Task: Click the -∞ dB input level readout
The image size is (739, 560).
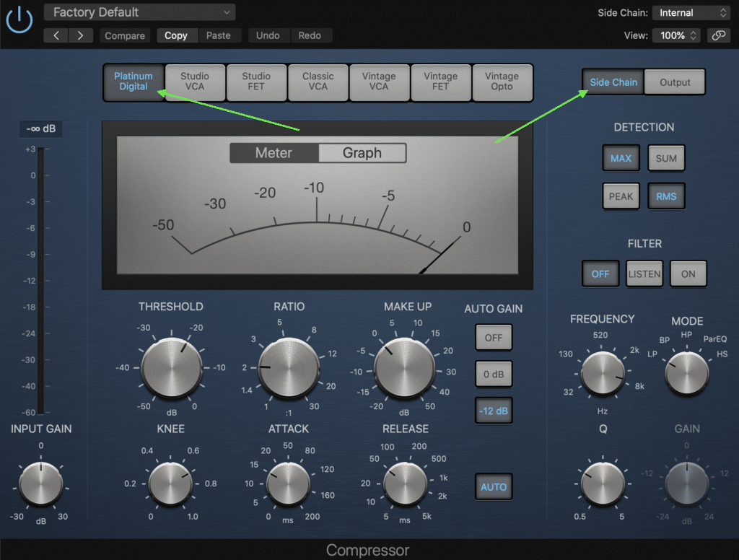Action: click(41, 128)
